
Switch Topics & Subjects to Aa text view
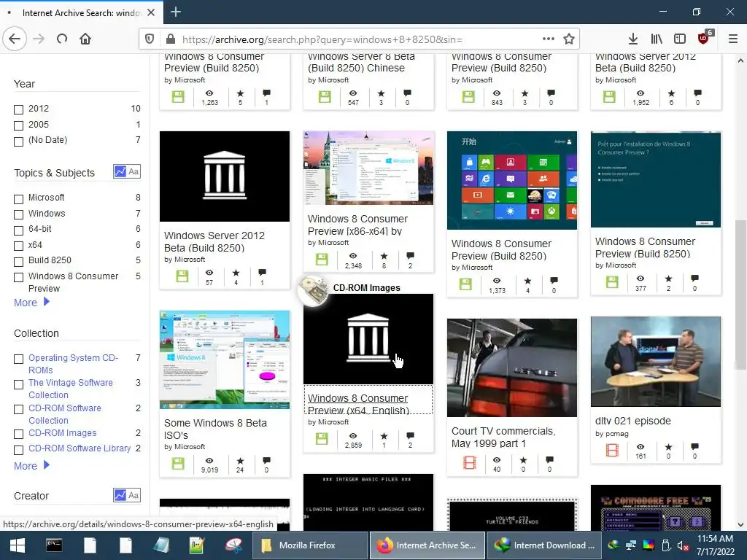click(x=134, y=171)
